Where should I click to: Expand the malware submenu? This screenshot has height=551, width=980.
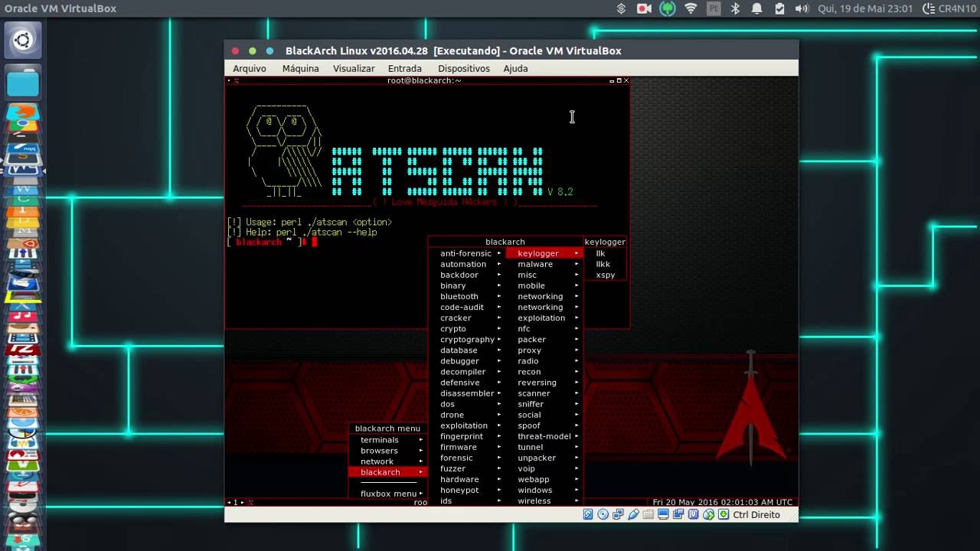pyautogui.click(x=544, y=264)
